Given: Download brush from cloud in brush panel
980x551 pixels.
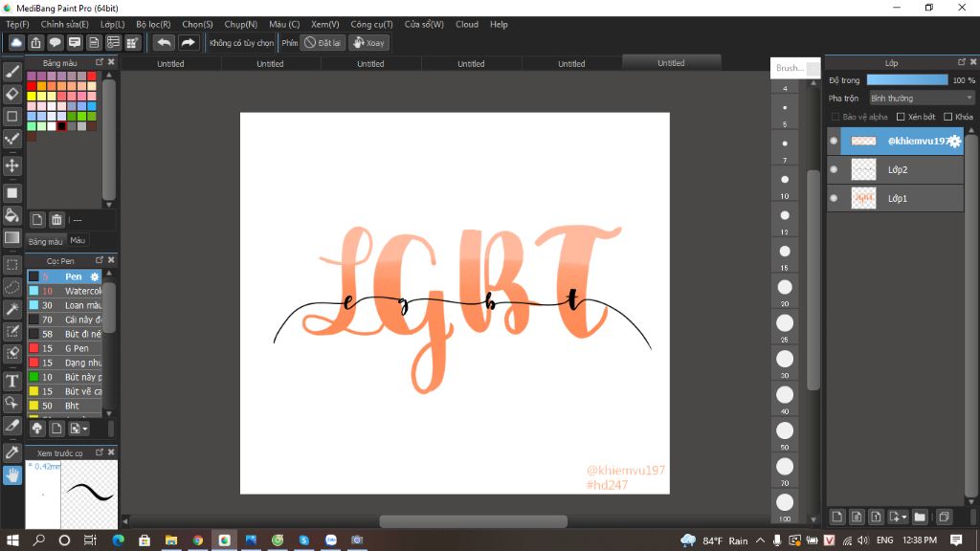Looking at the screenshot, I should click(37, 429).
